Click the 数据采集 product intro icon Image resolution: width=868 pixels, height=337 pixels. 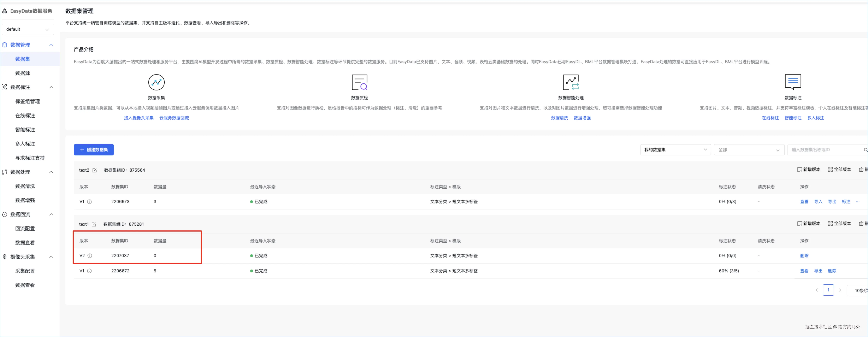click(156, 82)
